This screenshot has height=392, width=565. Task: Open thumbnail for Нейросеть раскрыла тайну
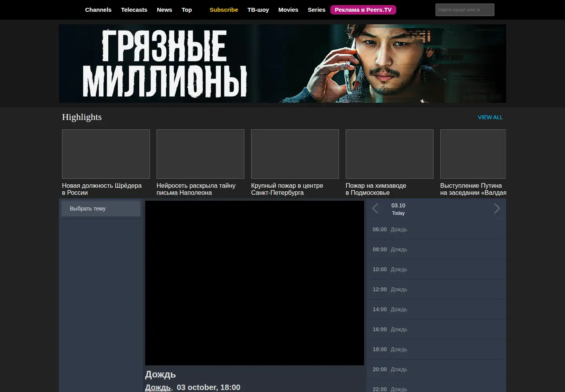200,154
